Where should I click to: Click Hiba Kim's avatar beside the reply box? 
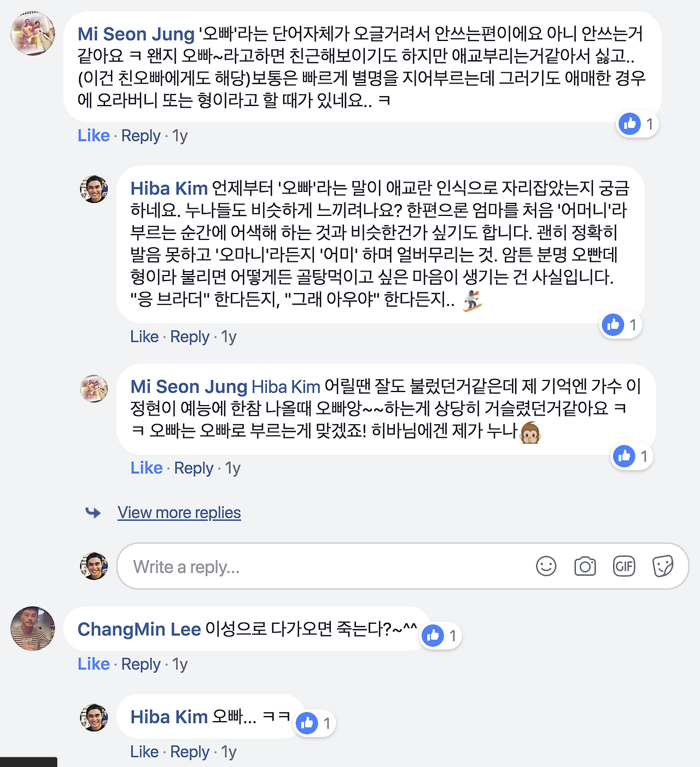tap(94, 566)
